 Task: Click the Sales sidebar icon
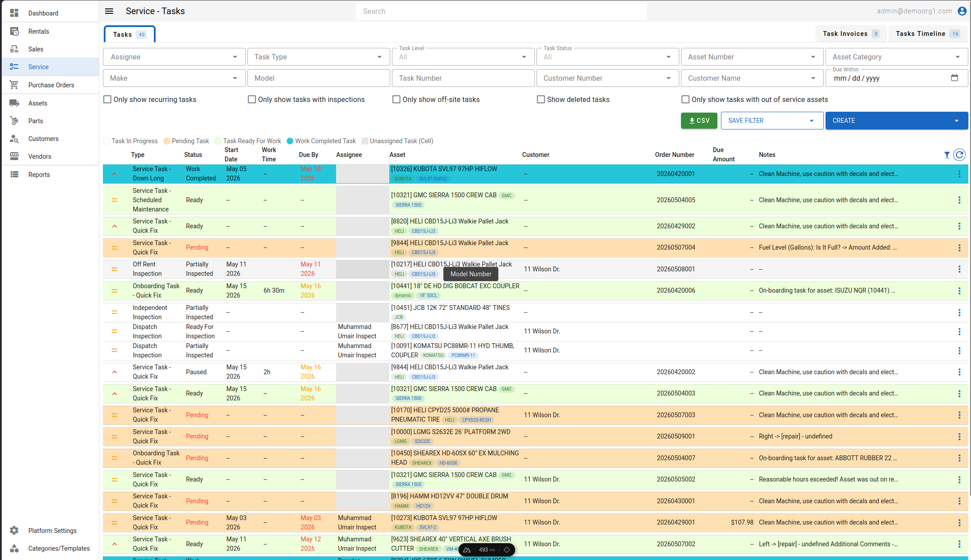(14, 49)
